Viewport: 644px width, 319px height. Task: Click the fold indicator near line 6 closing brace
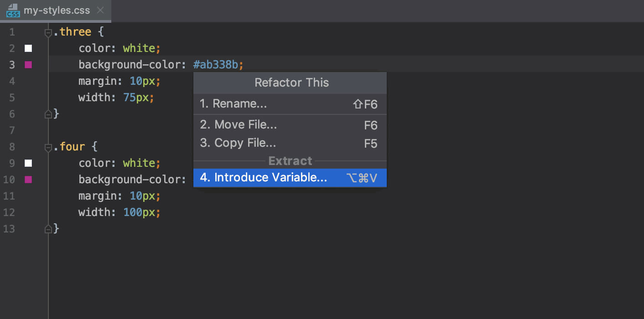[49, 114]
